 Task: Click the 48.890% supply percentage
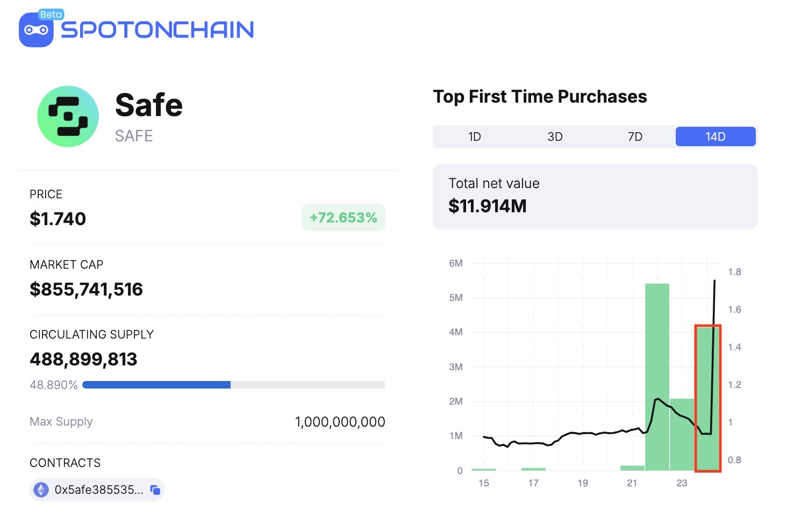(54, 385)
